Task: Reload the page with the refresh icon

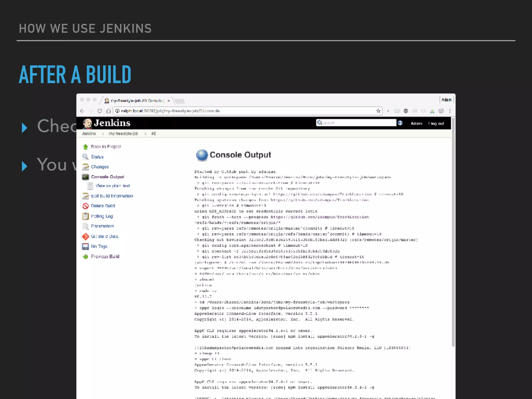Action: [x=100, y=111]
